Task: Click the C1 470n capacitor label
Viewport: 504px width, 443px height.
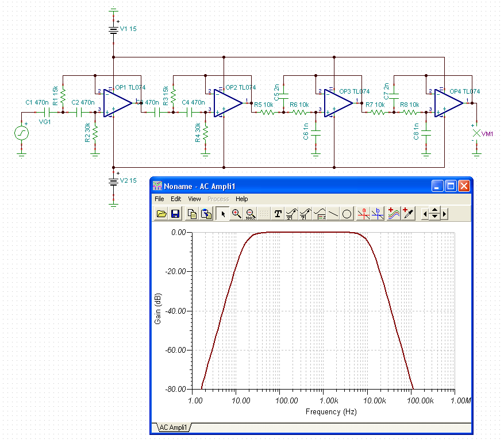Action: click(x=37, y=102)
